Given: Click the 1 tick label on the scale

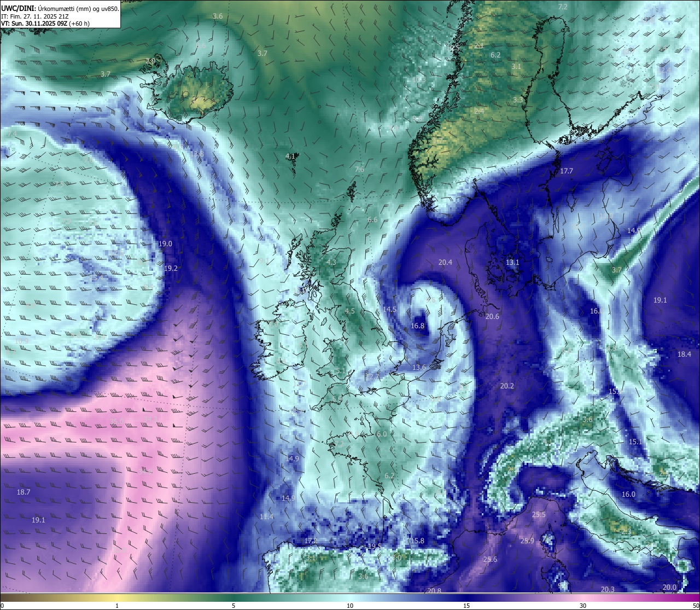Looking at the screenshot, I should [117, 606].
